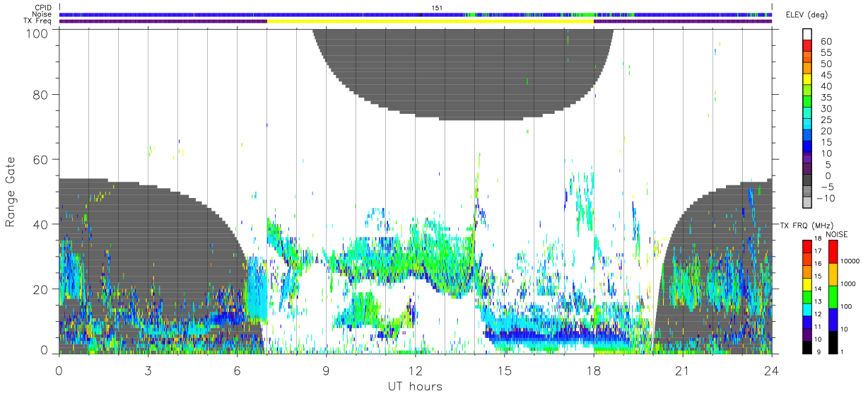Click the Noise label at top left
This screenshot has height=401, width=868.
pos(43,14)
